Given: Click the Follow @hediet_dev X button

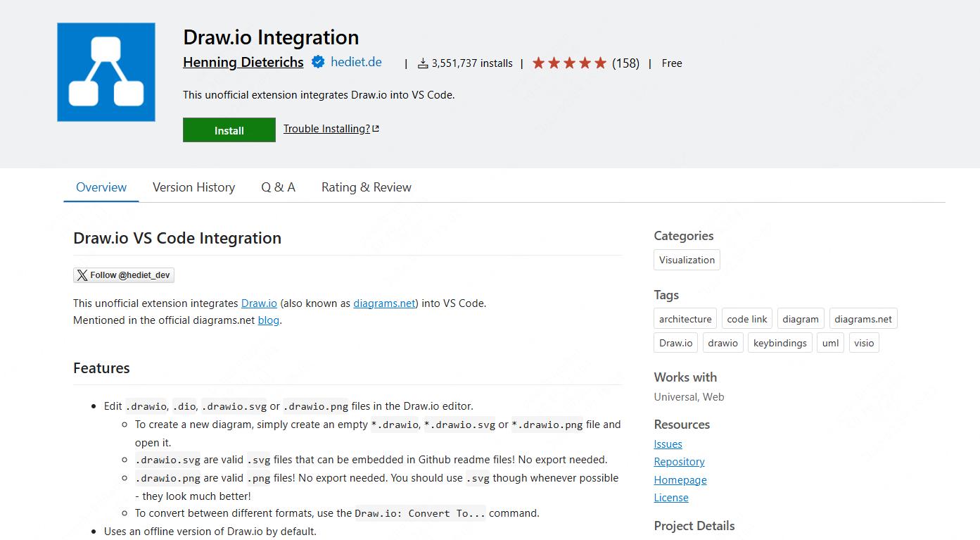Looking at the screenshot, I should point(124,275).
